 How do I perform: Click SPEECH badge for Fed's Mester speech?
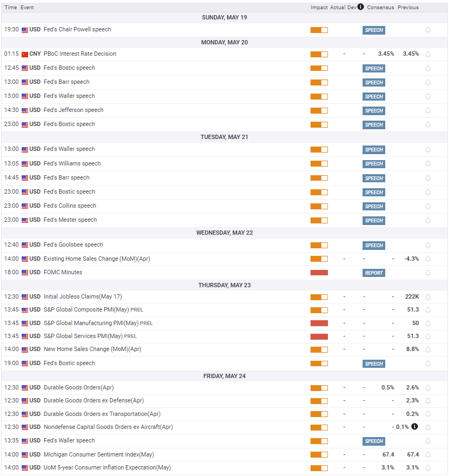point(373,220)
